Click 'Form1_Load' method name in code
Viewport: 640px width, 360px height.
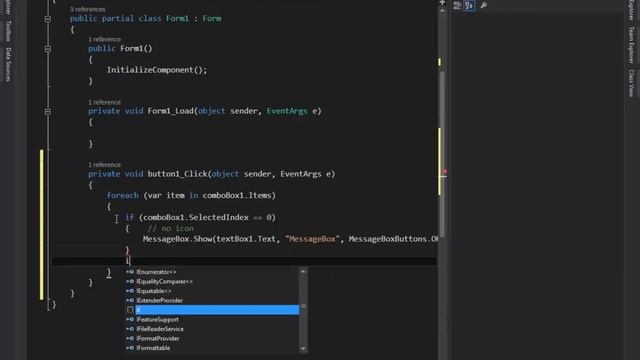171,111
